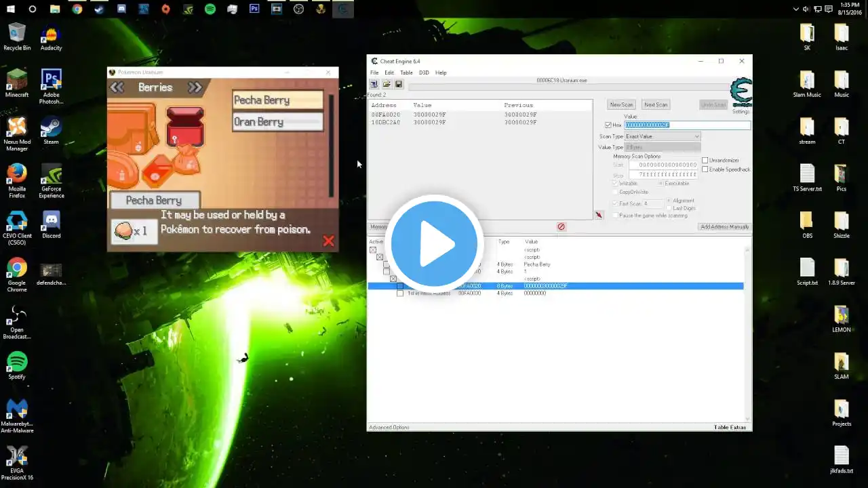This screenshot has width=868, height=488.
Task: Open the Nexus Mod Manager desktop shortcut
Action: [x=17, y=134]
